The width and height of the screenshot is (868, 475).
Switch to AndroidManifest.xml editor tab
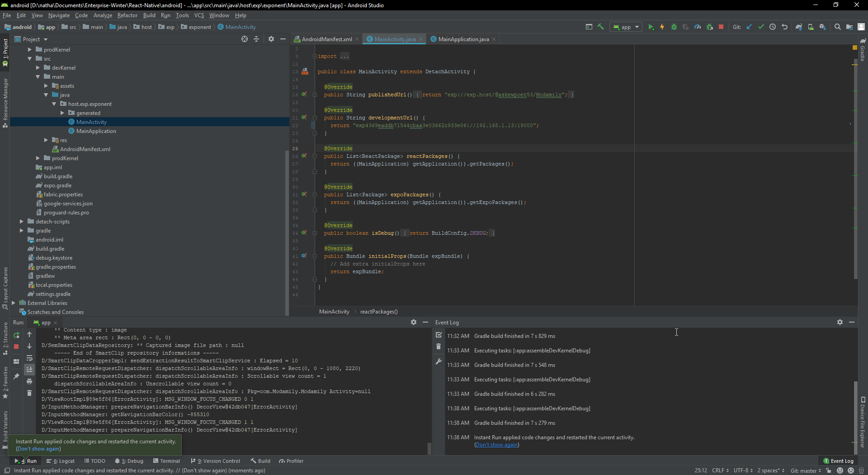(x=326, y=39)
